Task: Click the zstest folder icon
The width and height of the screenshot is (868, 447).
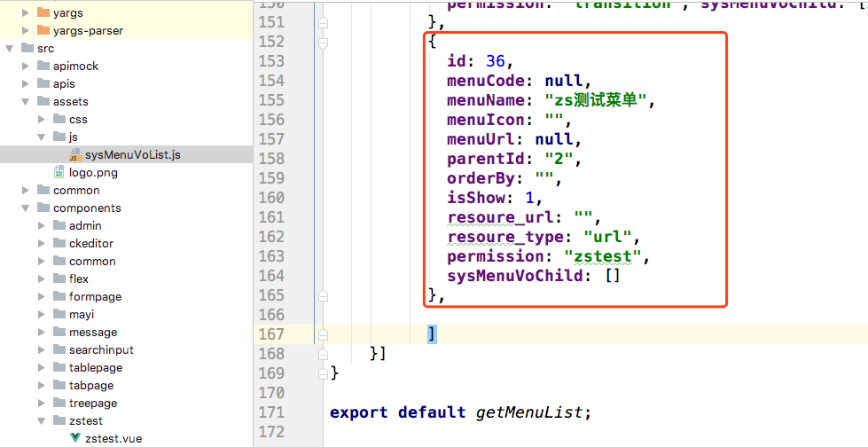Action: click(x=59, y=420)
